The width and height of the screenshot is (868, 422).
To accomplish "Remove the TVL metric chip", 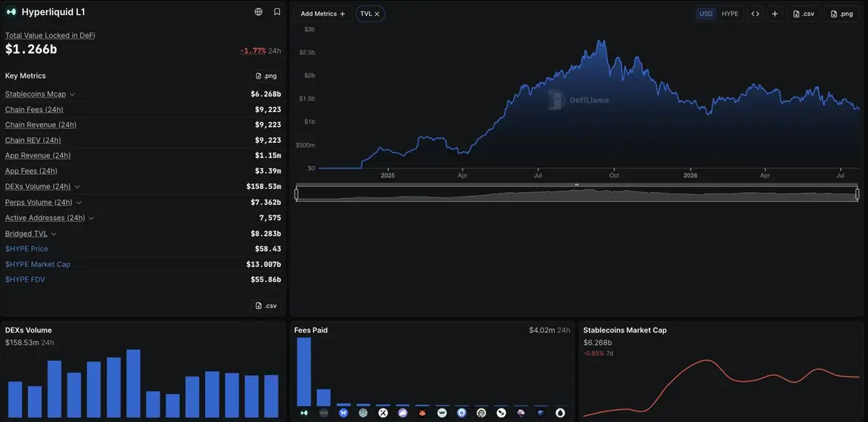I will coord(377,14).
